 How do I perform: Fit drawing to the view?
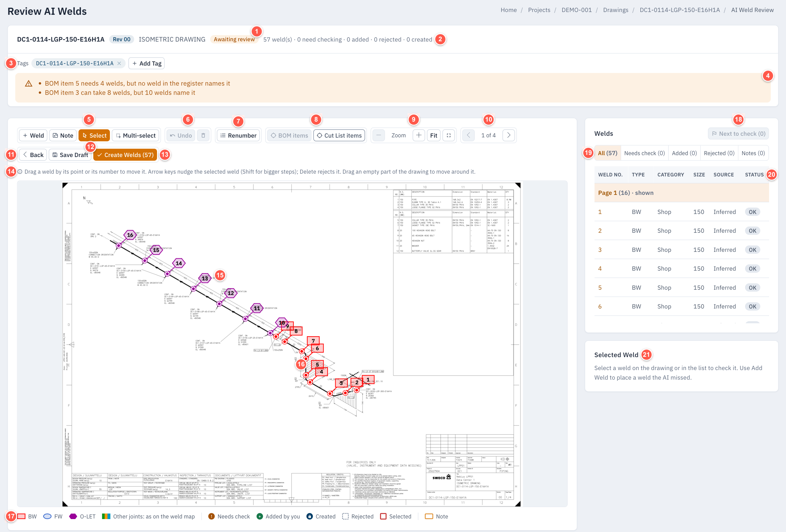(x=433, y=135)
